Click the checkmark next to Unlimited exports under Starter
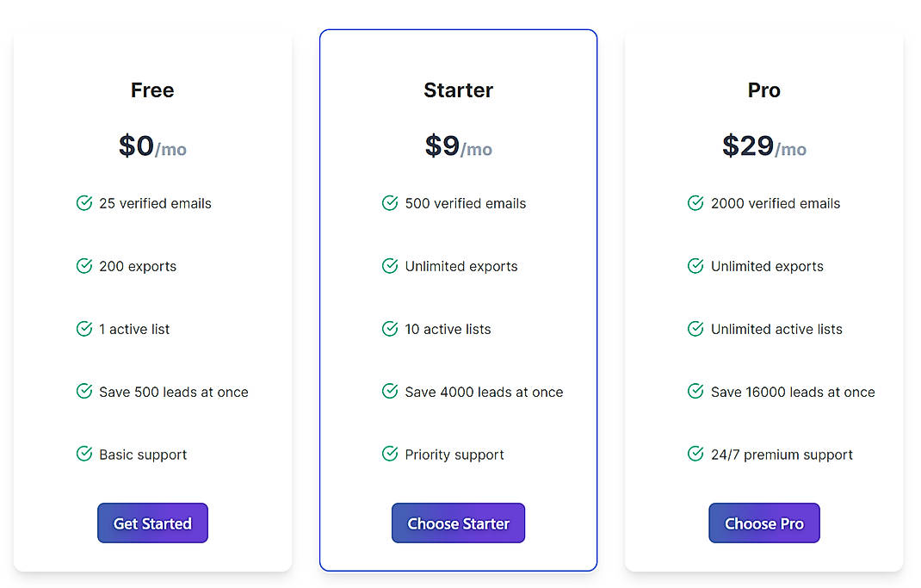921x588 pixels. pos(389,266)
